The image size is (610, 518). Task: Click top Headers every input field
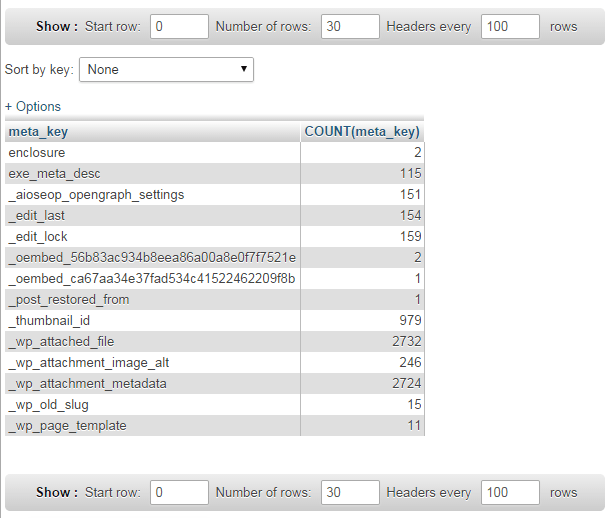[x=510, y=27]
